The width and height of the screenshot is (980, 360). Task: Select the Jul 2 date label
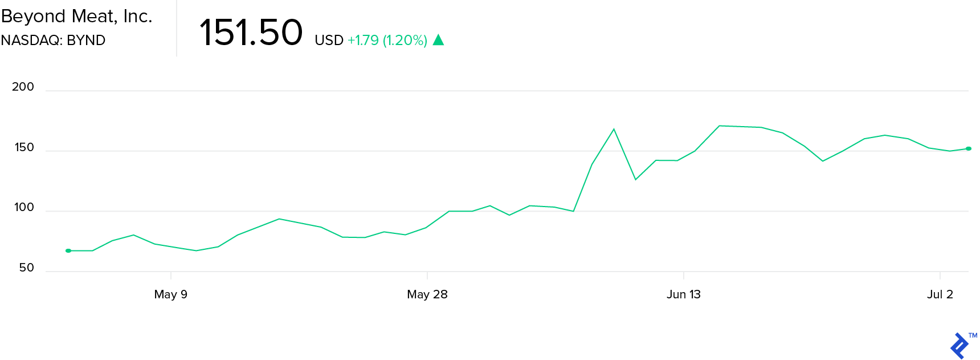click(x=940, y=294)
